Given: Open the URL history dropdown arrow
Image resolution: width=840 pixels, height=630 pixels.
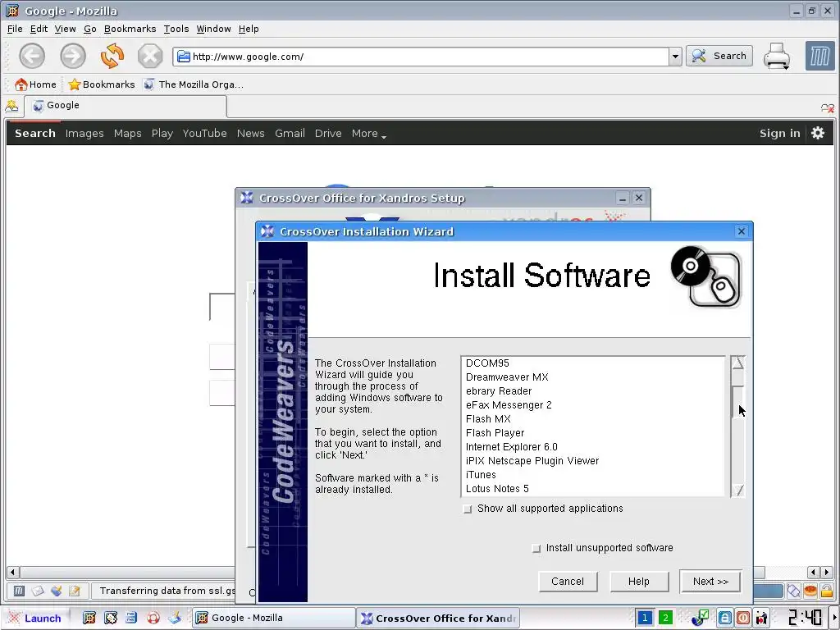Looking at the screenshot, I should (x=675, y=57).
